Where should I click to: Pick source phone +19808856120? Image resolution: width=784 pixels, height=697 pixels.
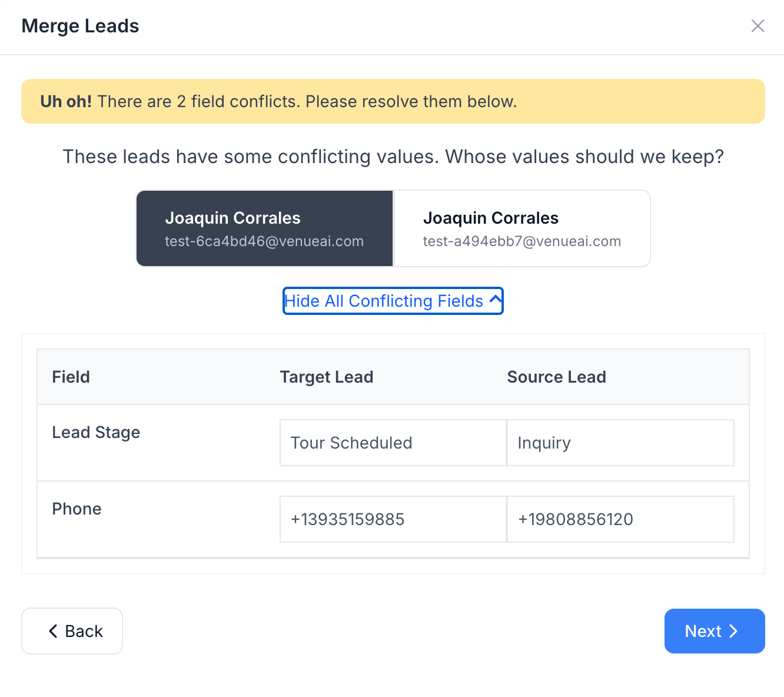point(620,519)
